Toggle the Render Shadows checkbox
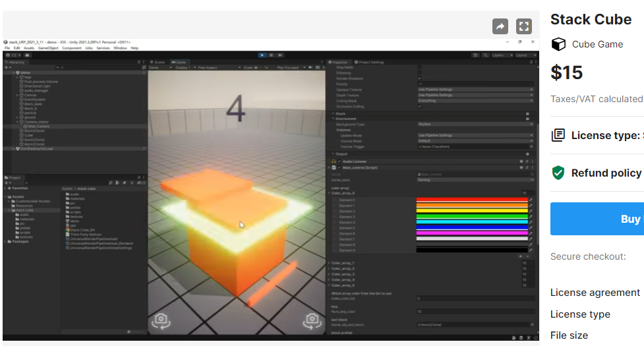Screen dimensions: 644x346 point(420,78)
